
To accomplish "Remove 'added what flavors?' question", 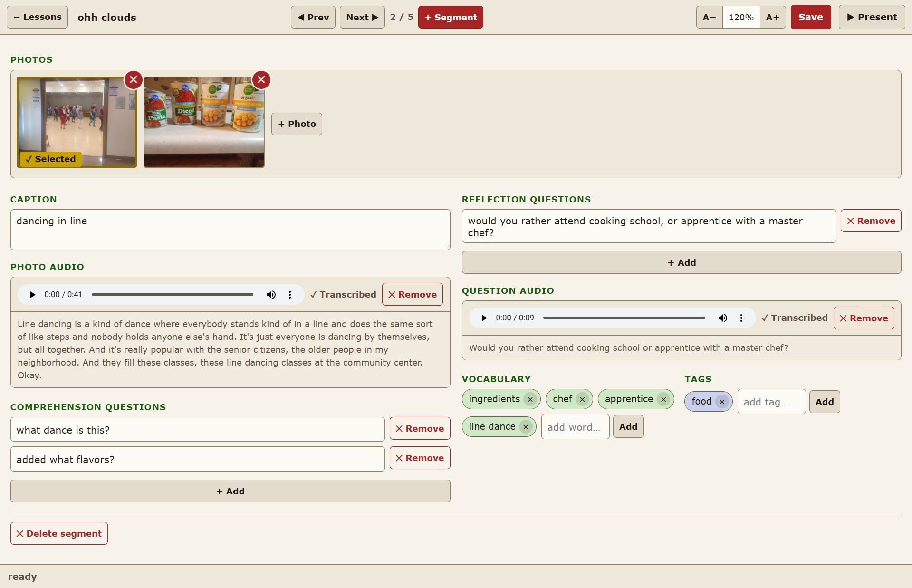I will [x=420, y=458].
